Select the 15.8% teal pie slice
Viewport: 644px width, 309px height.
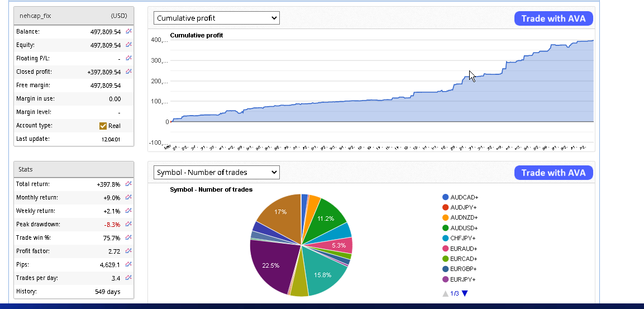[x=324, y=275]
